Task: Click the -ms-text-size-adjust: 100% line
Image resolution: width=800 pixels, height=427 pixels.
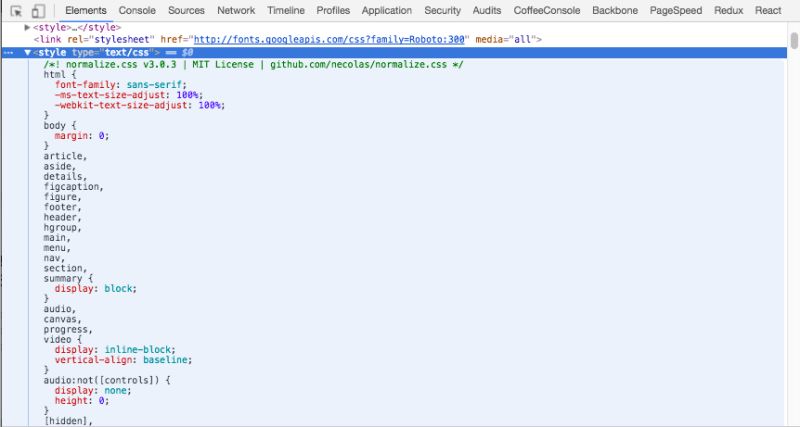Action: (x=129, y=95)
